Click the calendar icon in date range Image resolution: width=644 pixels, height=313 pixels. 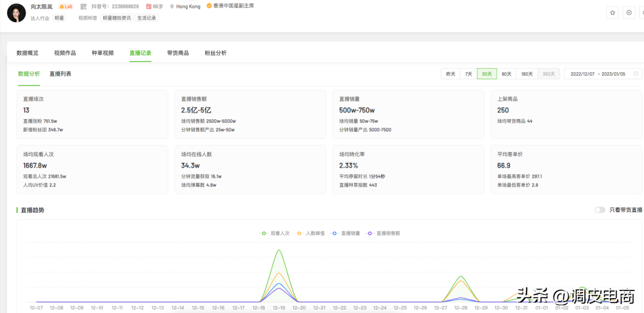636,74
